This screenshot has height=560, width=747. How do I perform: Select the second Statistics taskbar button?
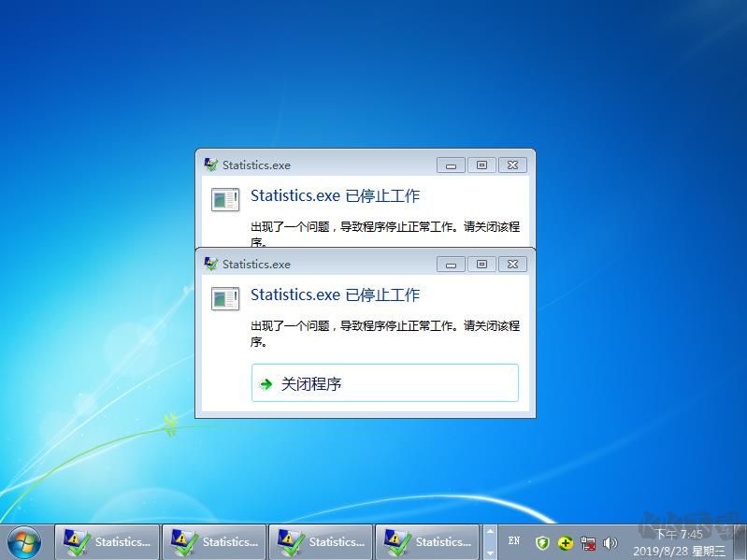pos(214,542)
